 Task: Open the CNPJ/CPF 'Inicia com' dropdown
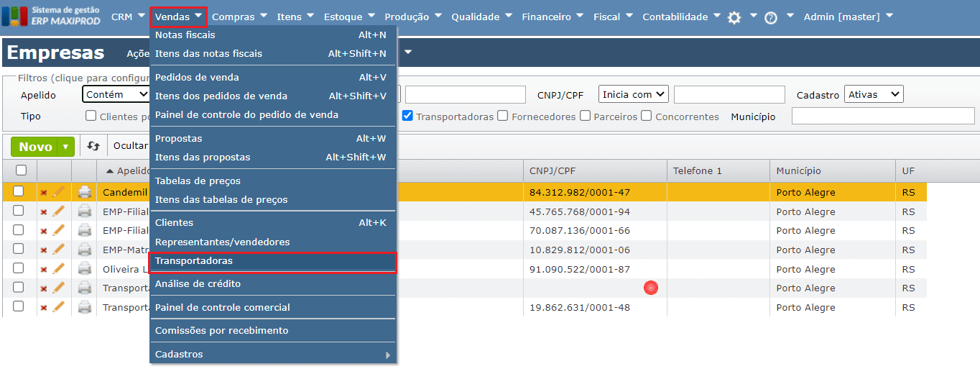(x=633, y=94)
